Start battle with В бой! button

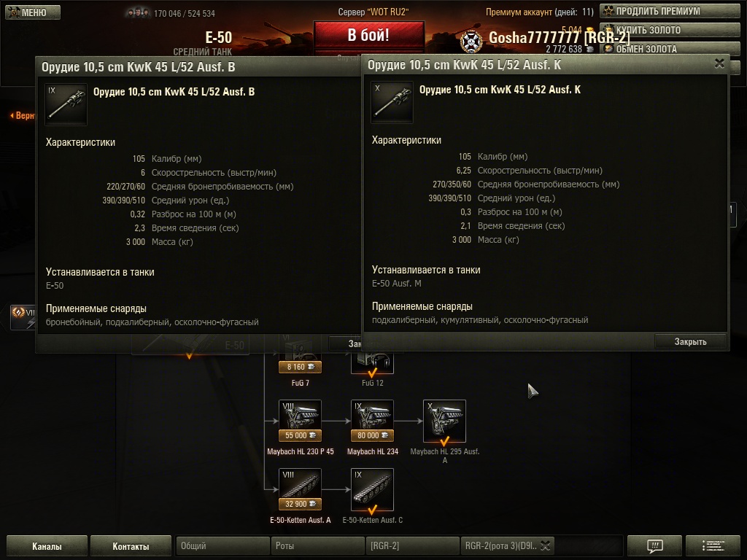368,35
